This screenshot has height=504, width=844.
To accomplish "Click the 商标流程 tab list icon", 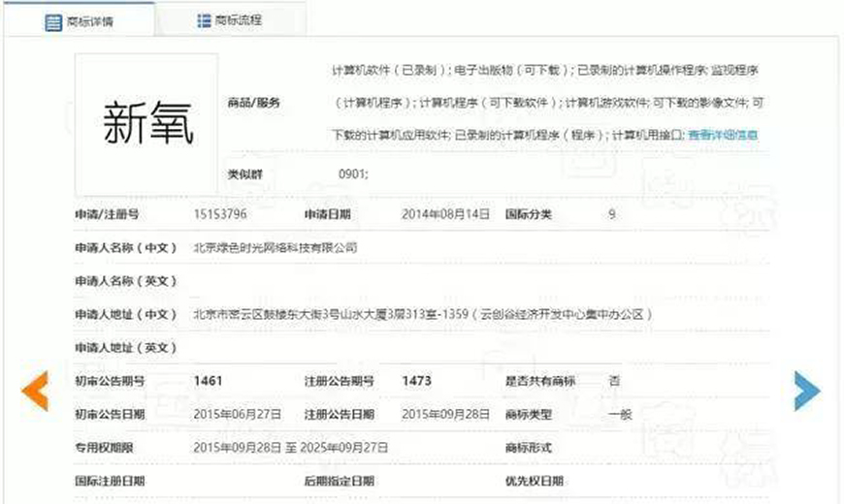I will (x=205, y=20).
